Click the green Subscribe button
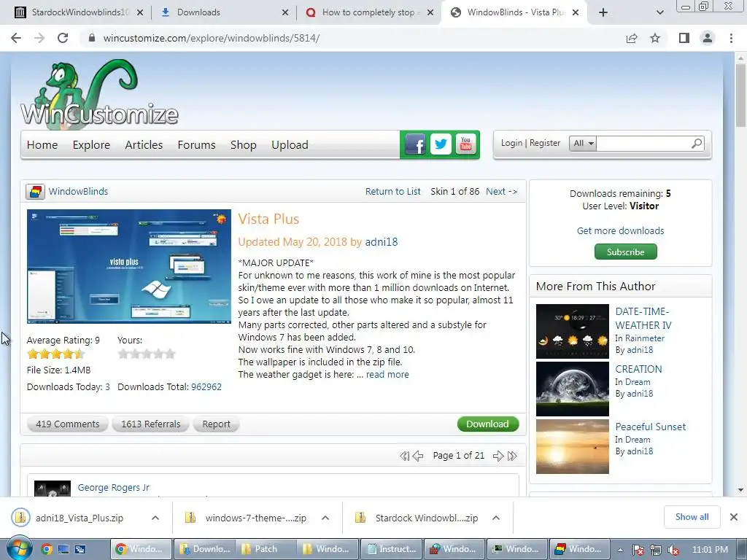Viewport: 747px width, 560px height. (x=625, y=252)
